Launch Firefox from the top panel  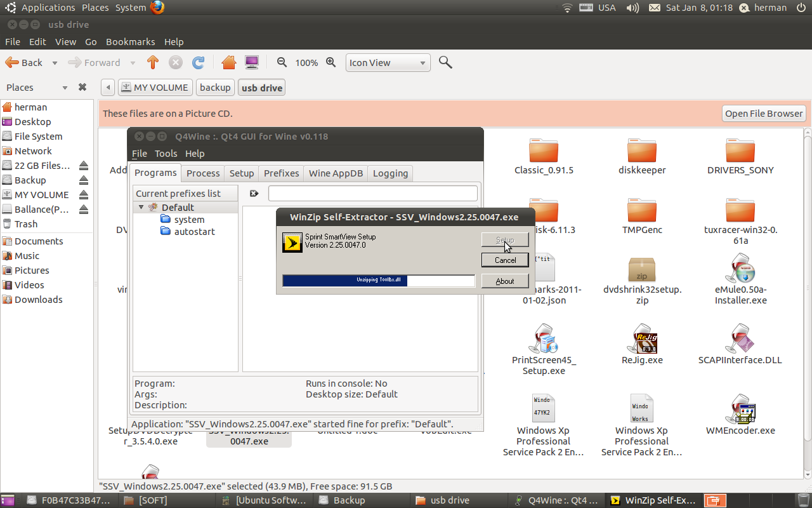(157, 8)
